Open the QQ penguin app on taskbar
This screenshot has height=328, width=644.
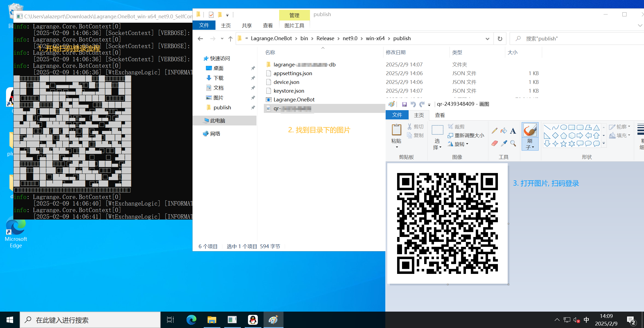[x=253, y=320]
